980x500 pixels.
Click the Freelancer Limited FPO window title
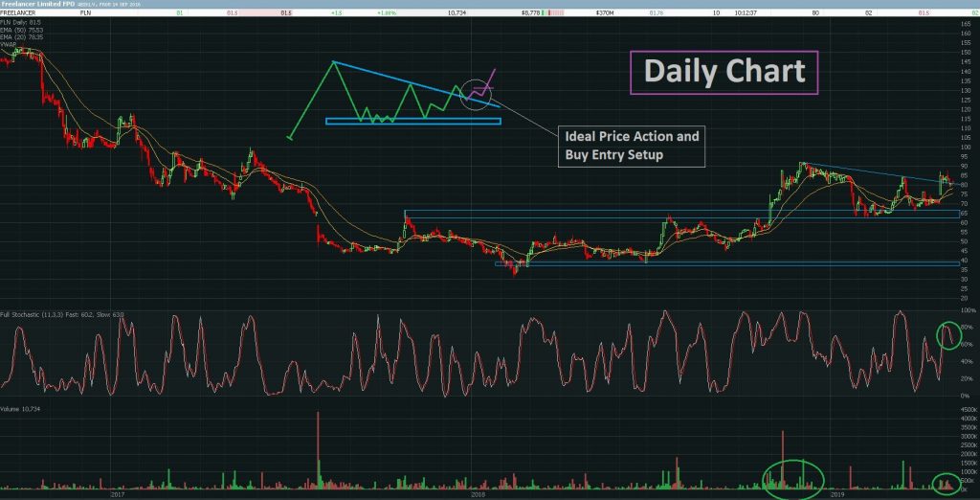click(37, 4)
